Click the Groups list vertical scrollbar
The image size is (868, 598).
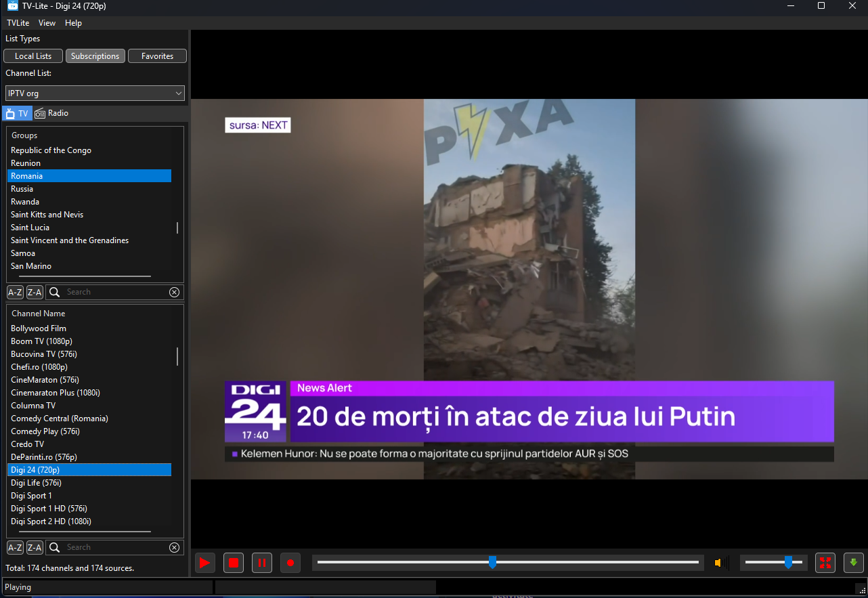click(177, 228)
